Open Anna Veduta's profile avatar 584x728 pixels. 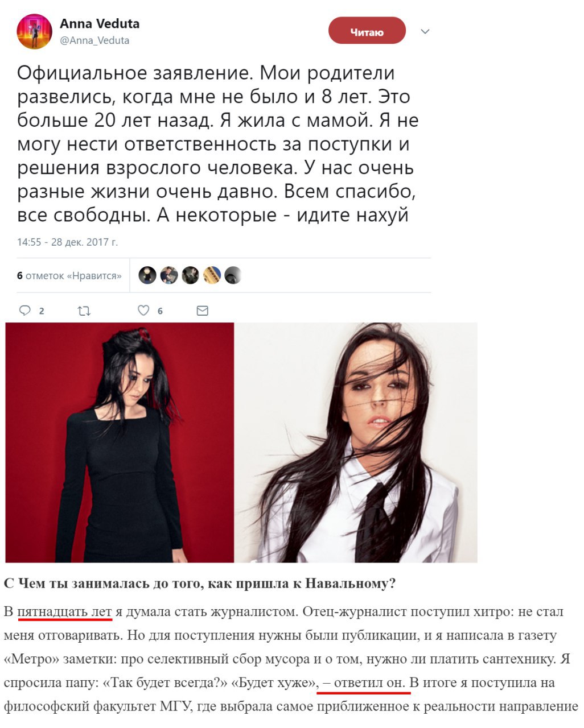[35, 32]
